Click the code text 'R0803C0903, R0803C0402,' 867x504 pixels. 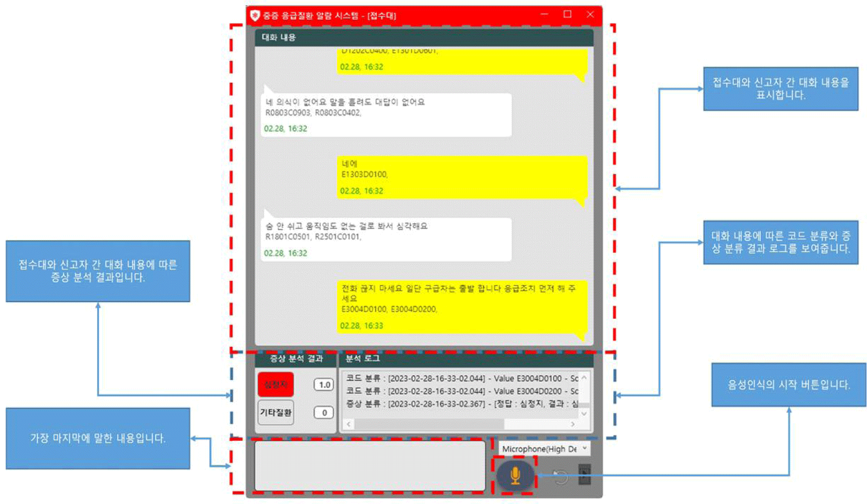click(313, 113)
